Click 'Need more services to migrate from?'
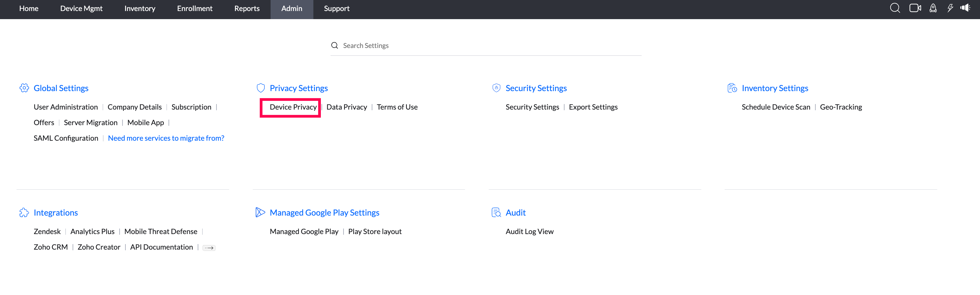This screenshot has width=980, height=295. pos(166,138)
